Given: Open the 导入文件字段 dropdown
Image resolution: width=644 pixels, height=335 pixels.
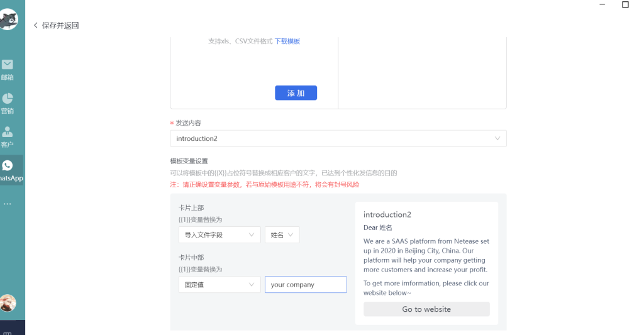Looking at the screenshot, I should tap(219, 235).
